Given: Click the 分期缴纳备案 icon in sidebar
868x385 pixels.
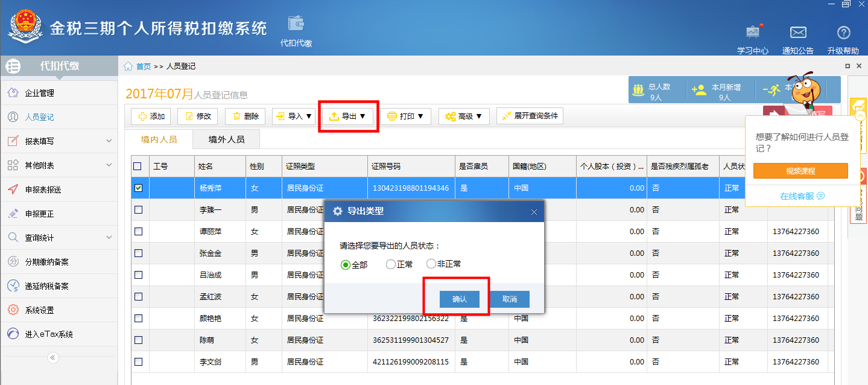Looking at the screenshot, I should [13, 262].
